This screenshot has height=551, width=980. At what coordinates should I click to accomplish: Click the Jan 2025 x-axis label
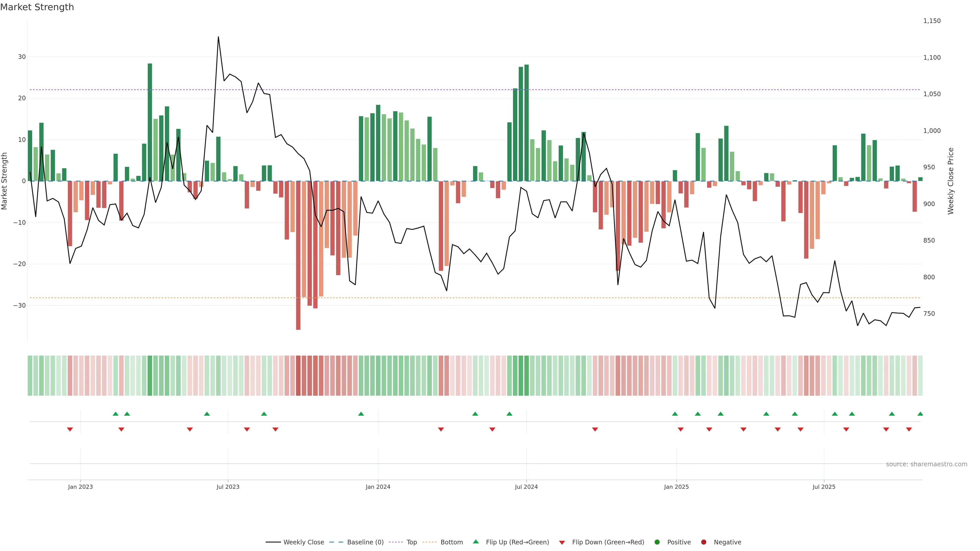click(676, 487)
